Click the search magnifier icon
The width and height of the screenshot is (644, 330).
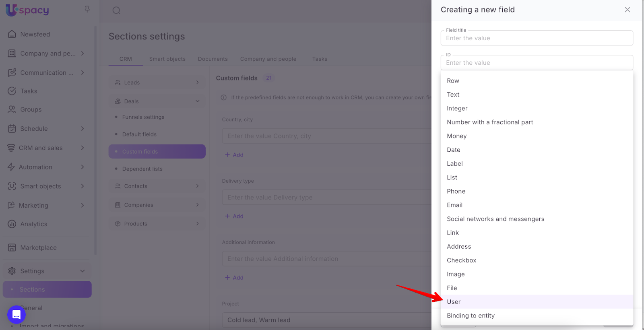(116, 10)
